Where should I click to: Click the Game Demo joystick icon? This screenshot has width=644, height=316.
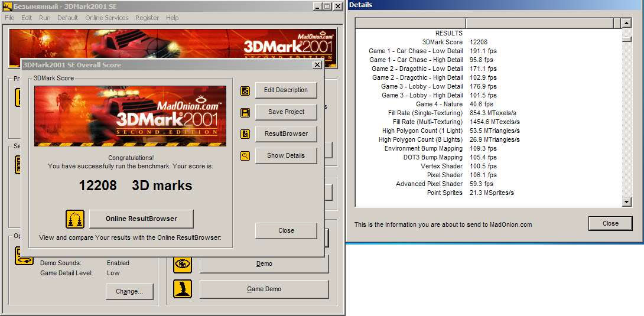pyautogui.click(x=183, y=289)
